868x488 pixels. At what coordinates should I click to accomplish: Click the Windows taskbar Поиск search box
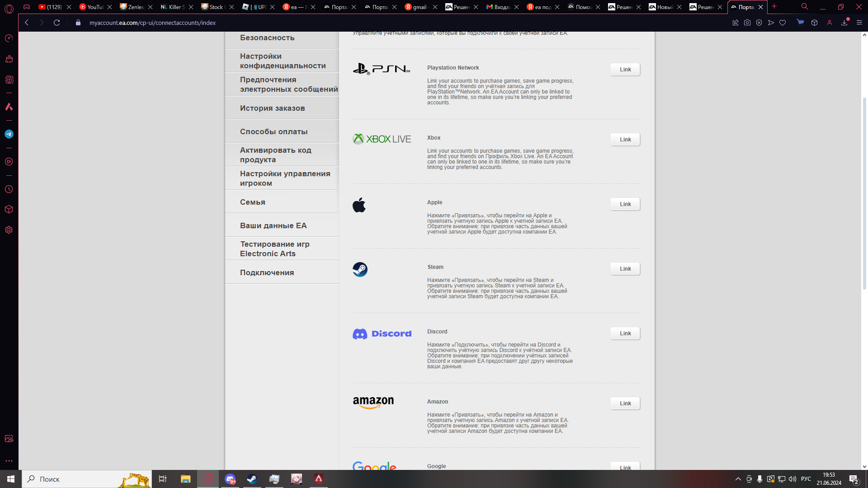point(87,479)
